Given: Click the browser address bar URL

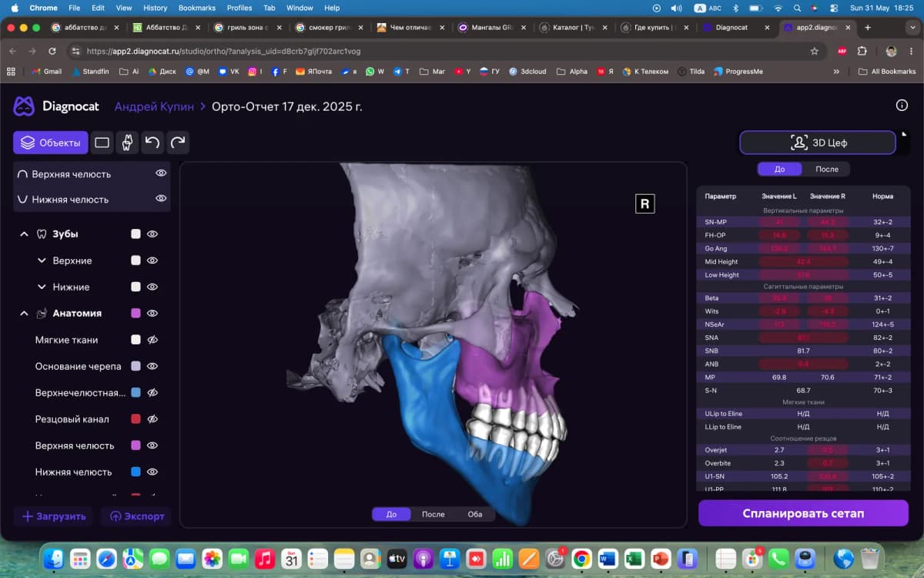Looking at the screenshot, I should (223, 51).
